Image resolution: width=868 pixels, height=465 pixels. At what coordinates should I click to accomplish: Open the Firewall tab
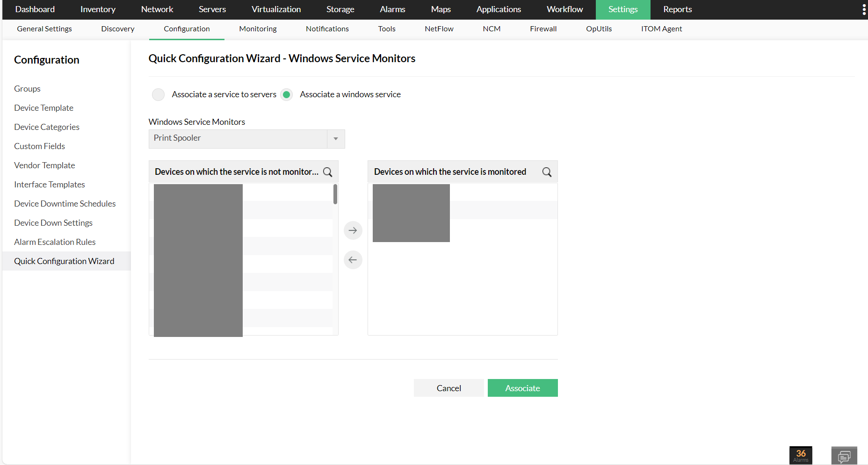(x=543, y=29)
